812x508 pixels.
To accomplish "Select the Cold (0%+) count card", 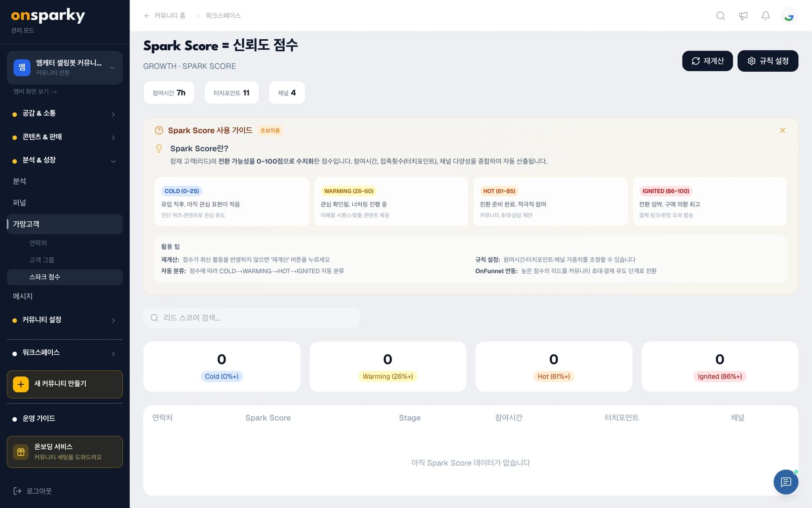I will tap(221, 367).
